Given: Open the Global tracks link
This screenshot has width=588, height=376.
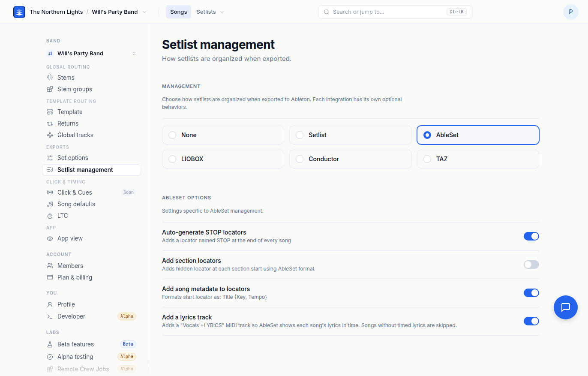Looking at the screenshot, I should click(91, 135).
